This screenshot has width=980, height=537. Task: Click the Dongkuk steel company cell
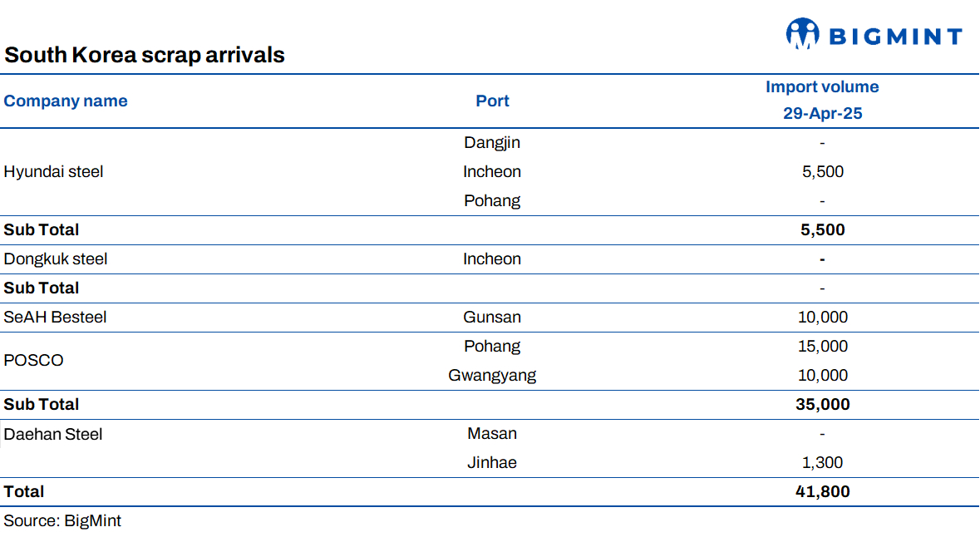(x=56, y=259)
